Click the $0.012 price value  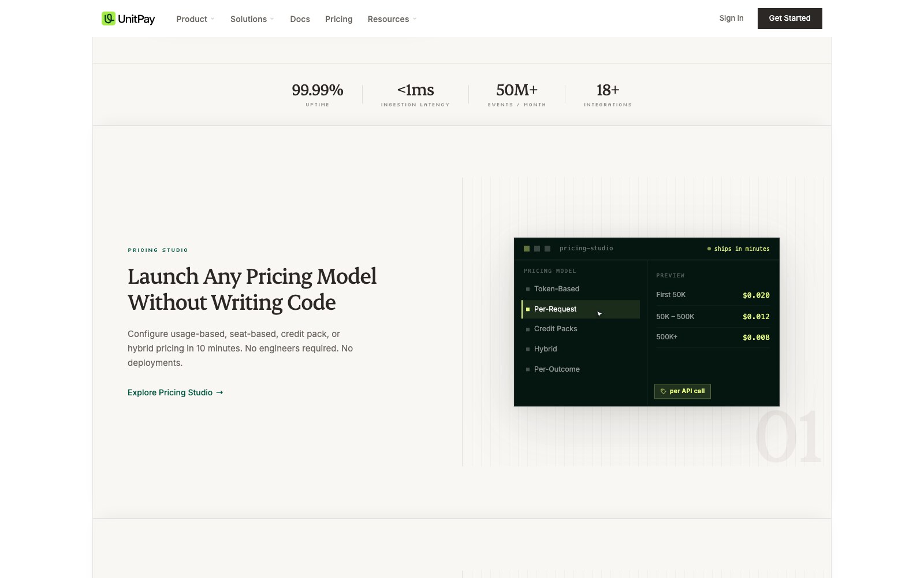tap(756, 317)
